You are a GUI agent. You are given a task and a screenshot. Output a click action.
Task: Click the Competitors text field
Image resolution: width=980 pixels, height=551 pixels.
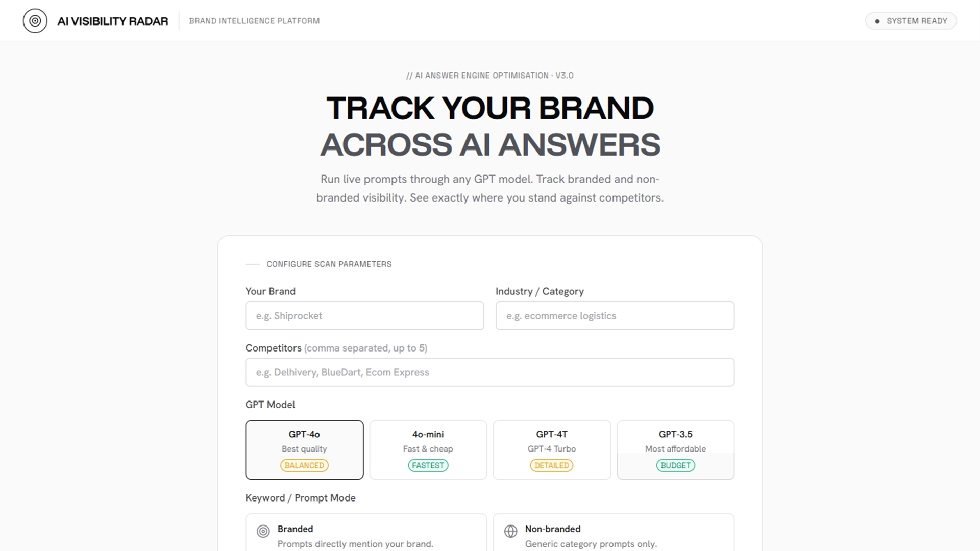[x=489, y=372]
